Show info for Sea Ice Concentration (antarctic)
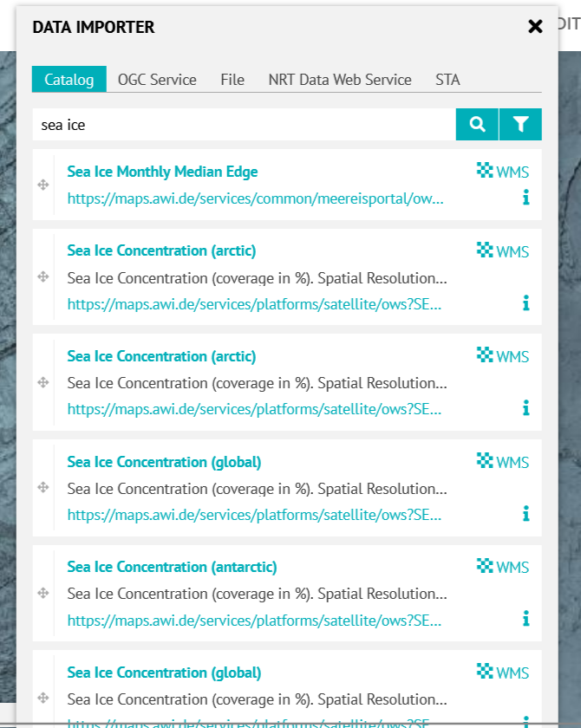The width and height of the screenshot is (581, 728). pyautogui.click(x=526, y=619)
